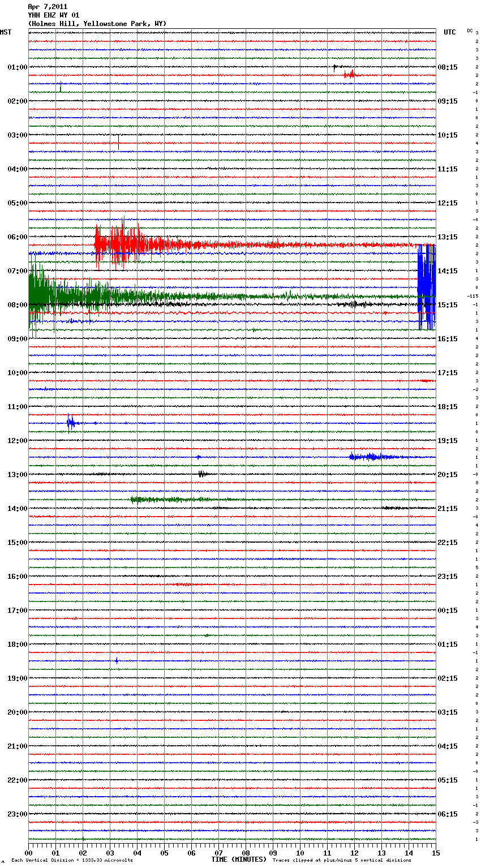
Task: Click the 'UTC' timezone label
Action: pos(450,32)
